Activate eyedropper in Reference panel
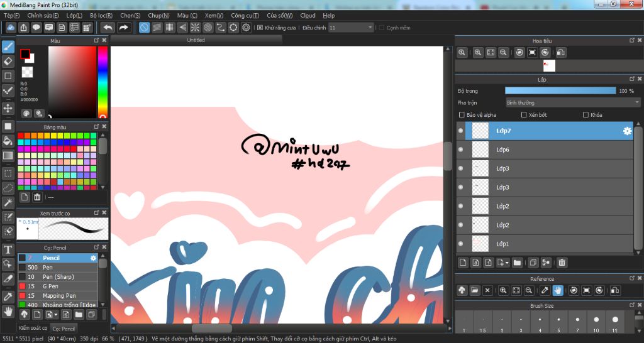644x343 pixels. 545,290
